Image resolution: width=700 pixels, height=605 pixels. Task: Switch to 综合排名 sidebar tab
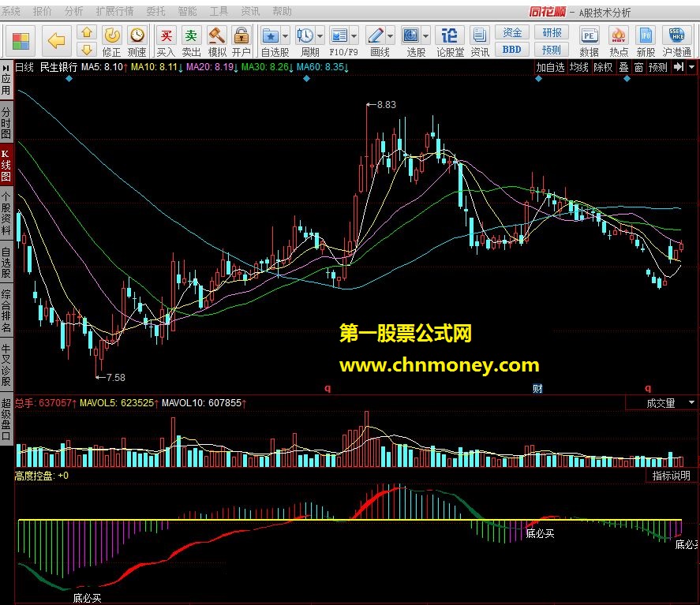pyautogui.click(x=6, y=311)
